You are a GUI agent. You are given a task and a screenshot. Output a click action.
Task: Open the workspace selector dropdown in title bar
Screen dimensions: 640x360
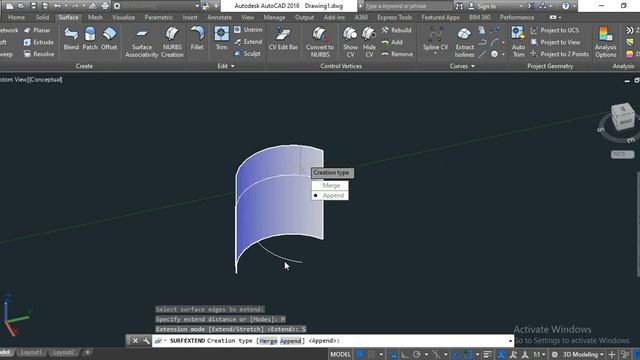click(x=197, y=6)
